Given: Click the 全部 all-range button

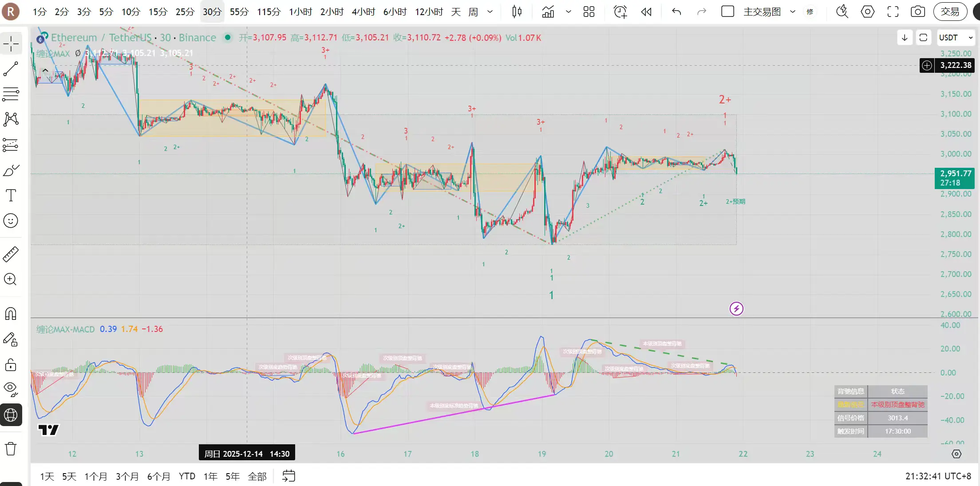Looking at the screenshot, I should [257, 476].
